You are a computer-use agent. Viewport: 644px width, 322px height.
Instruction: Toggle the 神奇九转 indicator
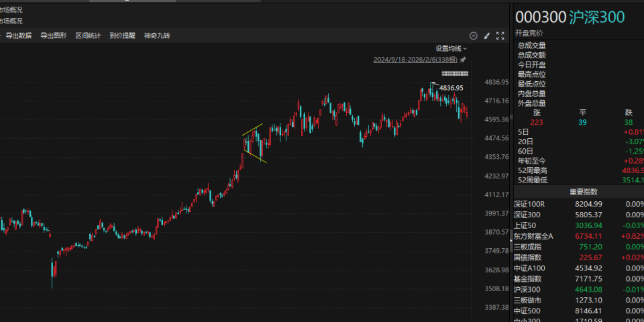pyautogui.click(x=157, y=36)
